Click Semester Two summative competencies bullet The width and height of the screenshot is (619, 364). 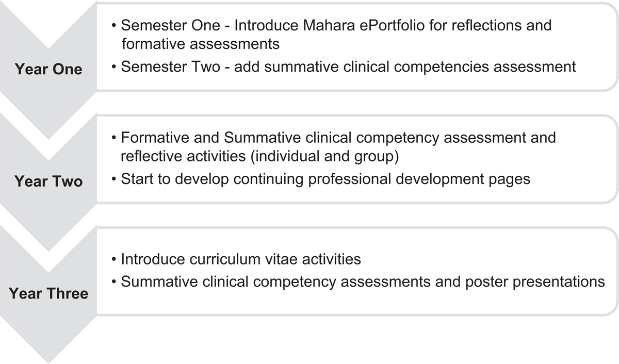[x=344, y=67]
